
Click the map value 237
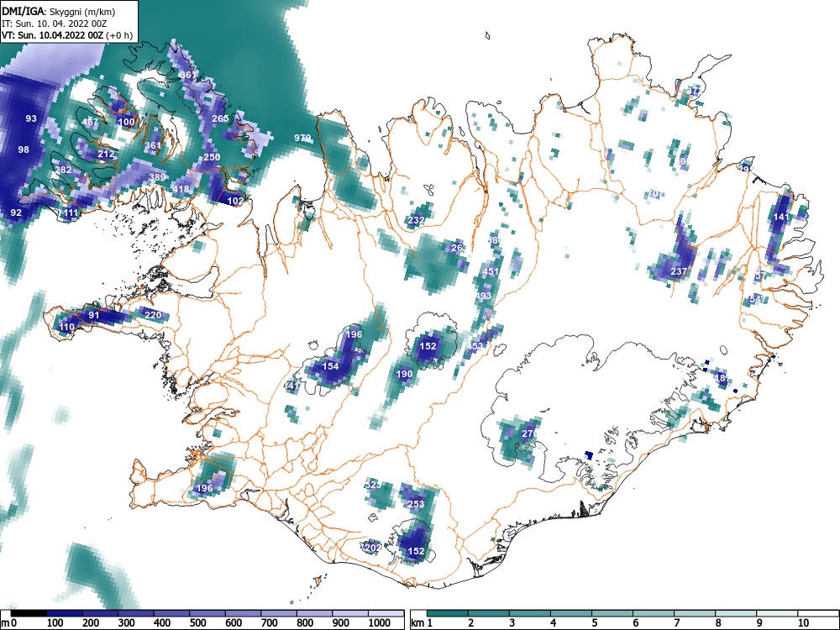point(678,271)
